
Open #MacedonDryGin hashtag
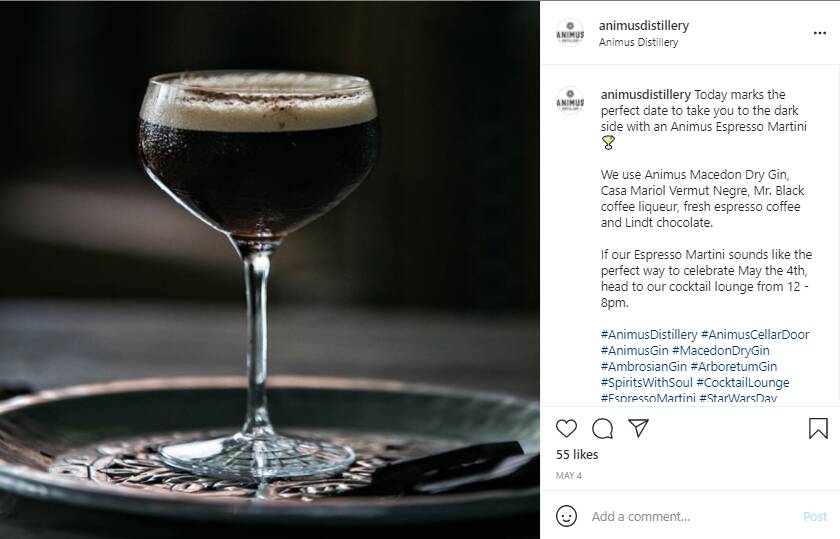point(721,351)
